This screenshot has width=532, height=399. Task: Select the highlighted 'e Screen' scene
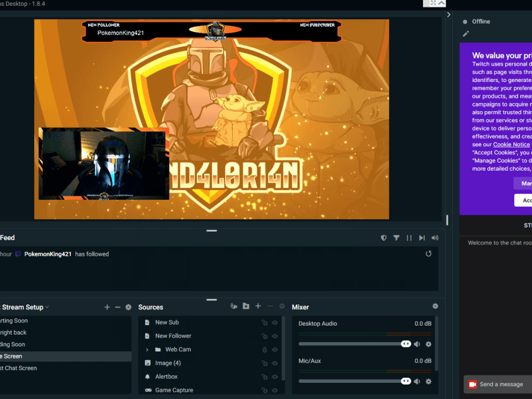65,356
